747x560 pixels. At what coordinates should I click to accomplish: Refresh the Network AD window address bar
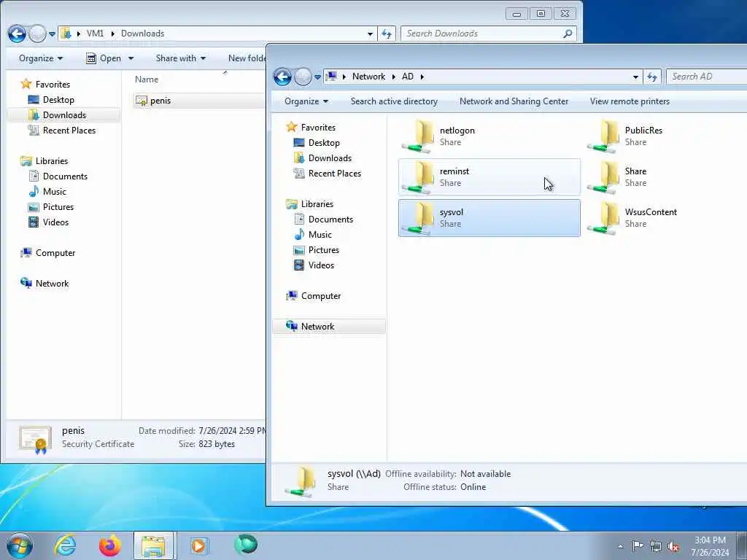(x=651, y=77)
